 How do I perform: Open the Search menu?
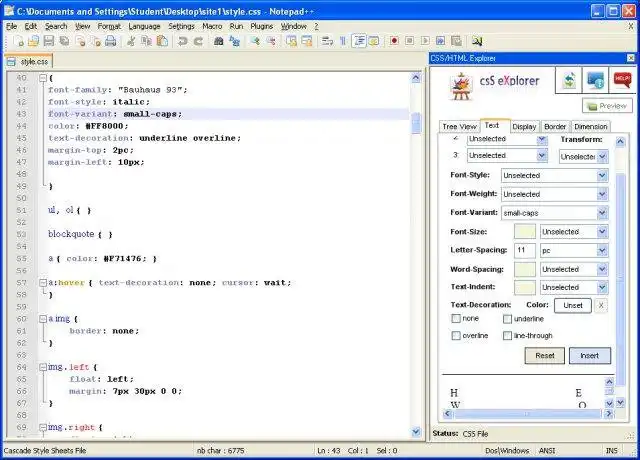[56, 26]
